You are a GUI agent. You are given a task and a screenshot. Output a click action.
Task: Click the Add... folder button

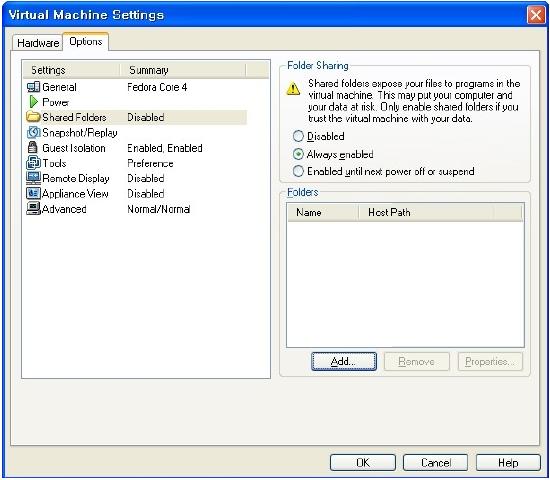click(344, 361)
